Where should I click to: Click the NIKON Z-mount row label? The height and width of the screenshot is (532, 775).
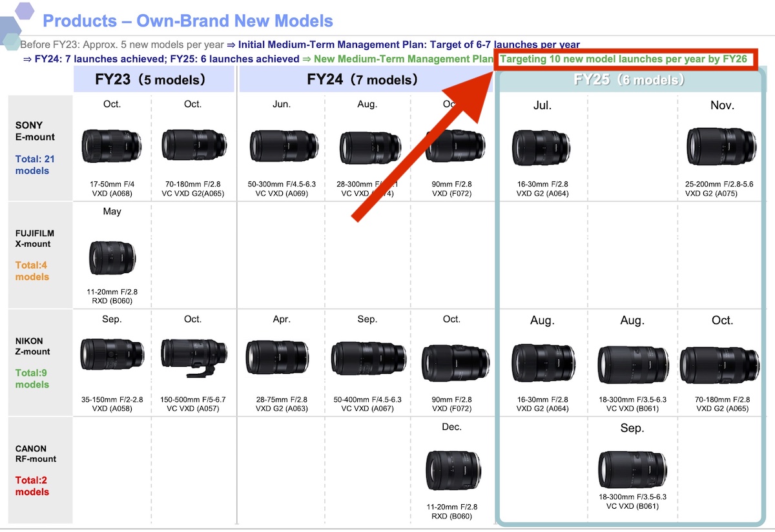coord(33,346)
